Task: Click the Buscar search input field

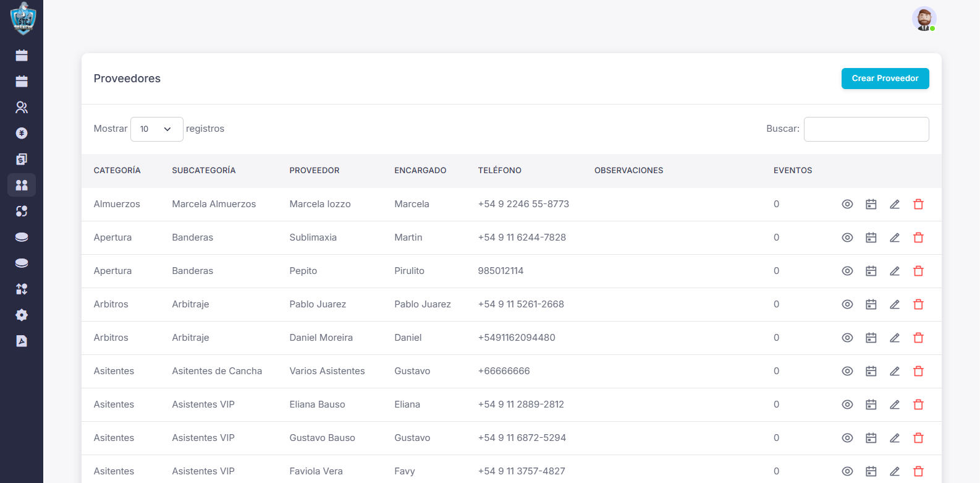Action: click(x=866, y=129)
